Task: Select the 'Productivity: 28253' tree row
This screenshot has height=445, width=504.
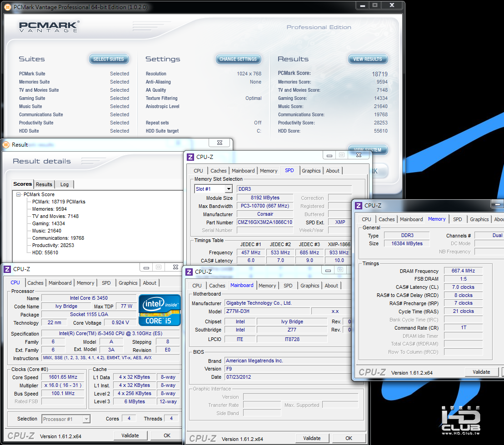Action: pos(53,245)
